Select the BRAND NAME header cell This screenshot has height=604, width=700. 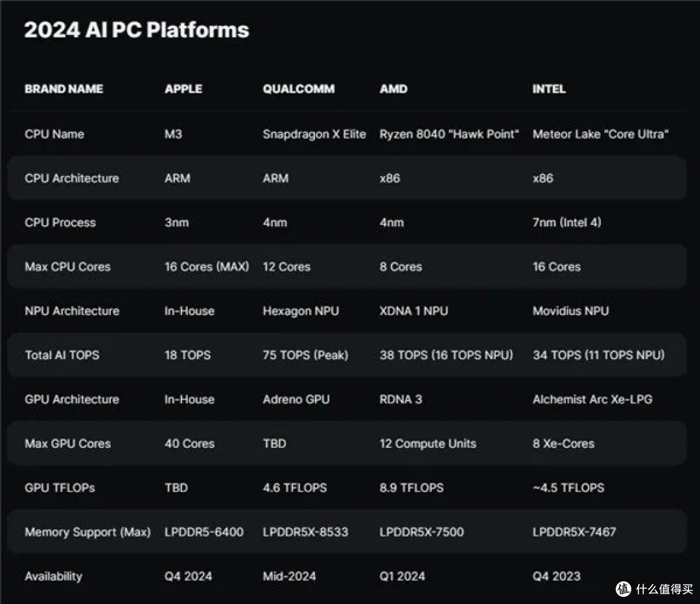[x=64, y=89]
